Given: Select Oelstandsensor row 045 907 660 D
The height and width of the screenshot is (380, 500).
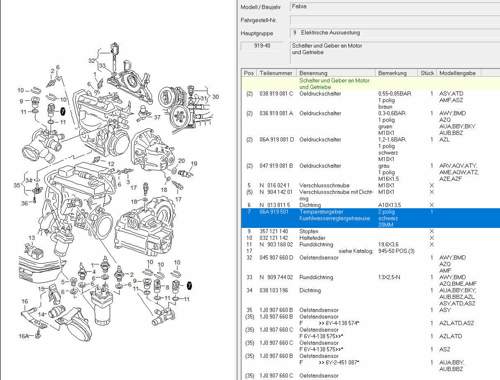Looking at the screenshot, I should (x=370, y=264).
